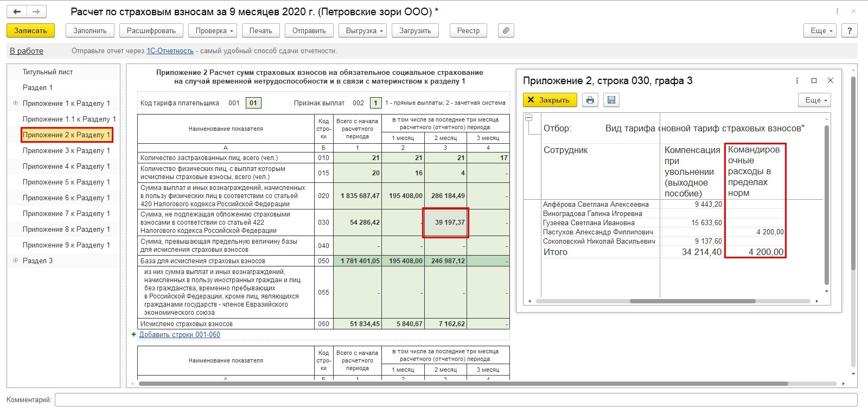Open Приложение 9 к Разделу 1
This screenshot has width=868, height=413.
click(x=66, y=245)
